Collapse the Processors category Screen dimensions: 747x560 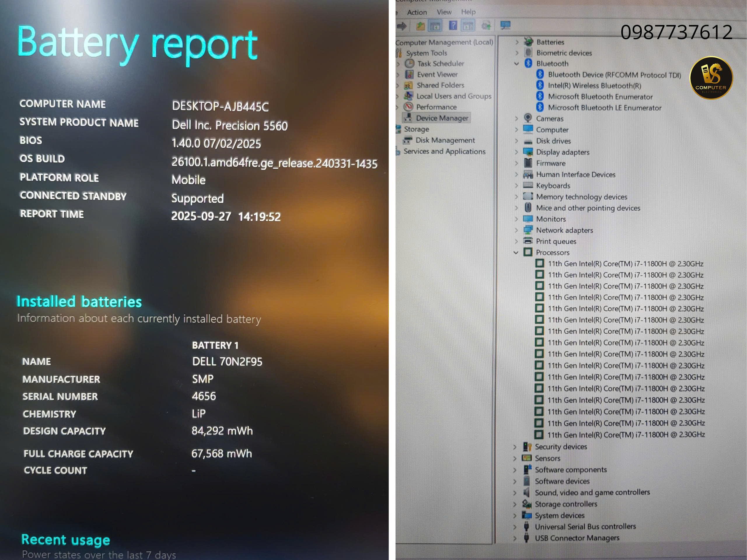point(516,253)
